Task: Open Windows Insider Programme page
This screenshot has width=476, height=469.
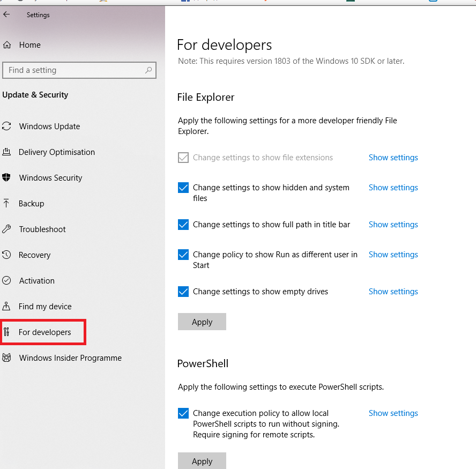Action: point(70,358)
